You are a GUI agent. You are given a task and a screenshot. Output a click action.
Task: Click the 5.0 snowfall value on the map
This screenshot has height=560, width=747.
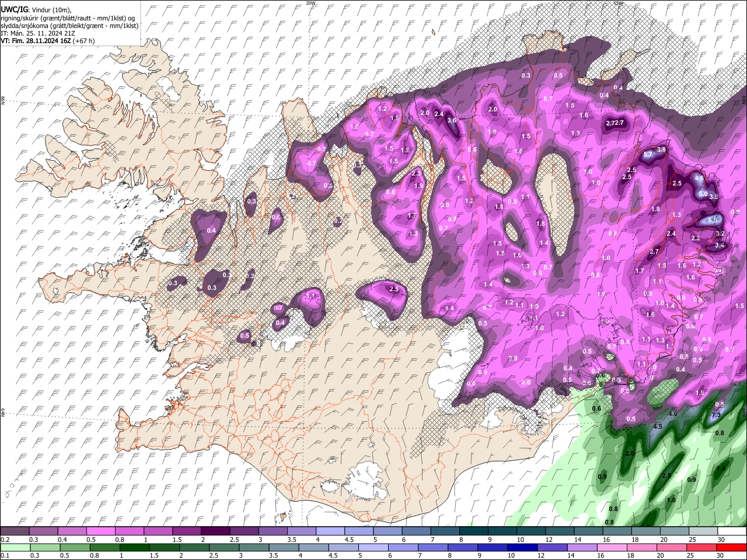click(x=703, y=194)
